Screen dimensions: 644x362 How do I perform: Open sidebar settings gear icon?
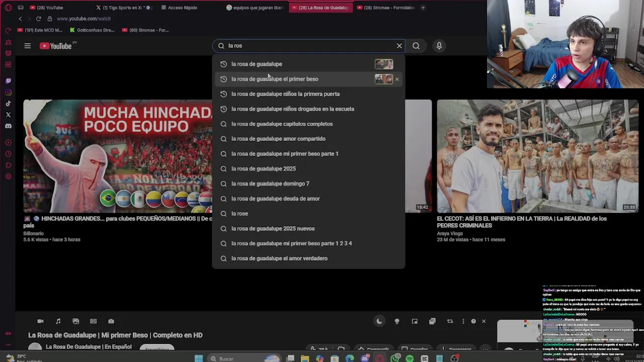8,176
